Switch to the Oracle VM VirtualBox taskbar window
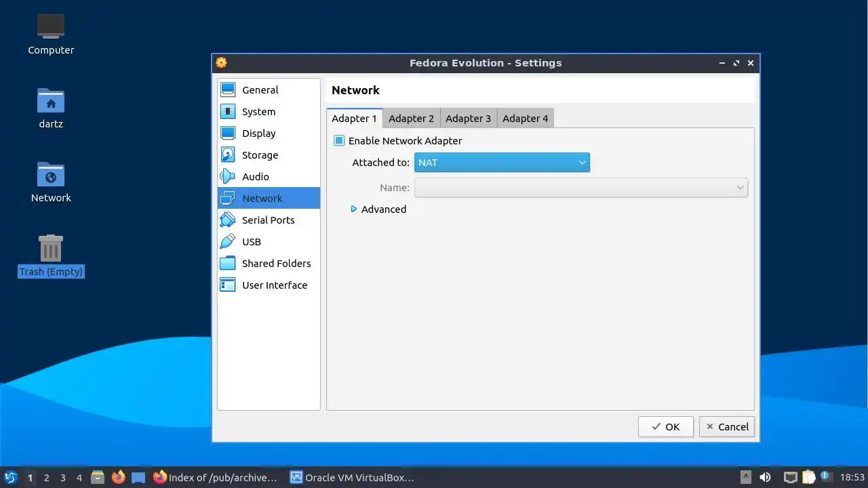The width and height of the screenshot is (868, 488). (353, 478)
